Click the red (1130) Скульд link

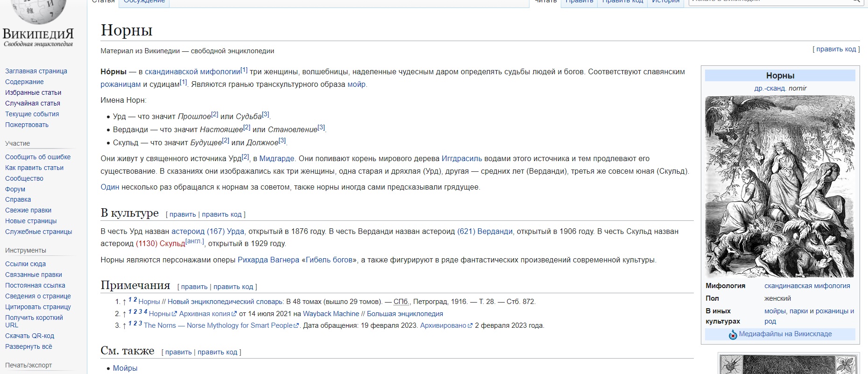pos(161,244)
